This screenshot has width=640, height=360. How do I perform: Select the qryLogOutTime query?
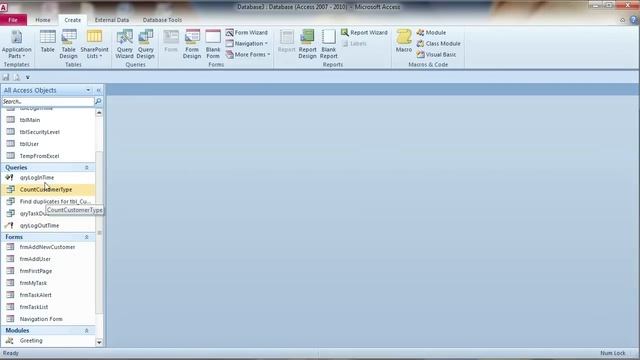(x=48, y=225)
